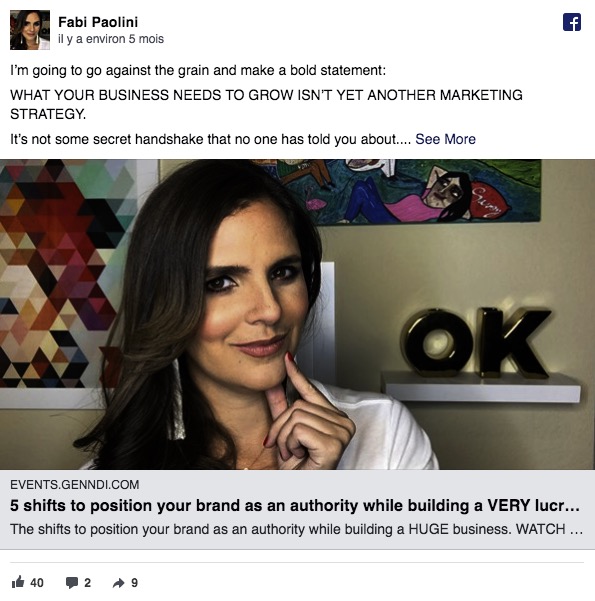595x601 pixels.
Task: Click the all-caps 'WHAT YOUR BUSINESS NEEDS' statement
Action: click(266, 104)
